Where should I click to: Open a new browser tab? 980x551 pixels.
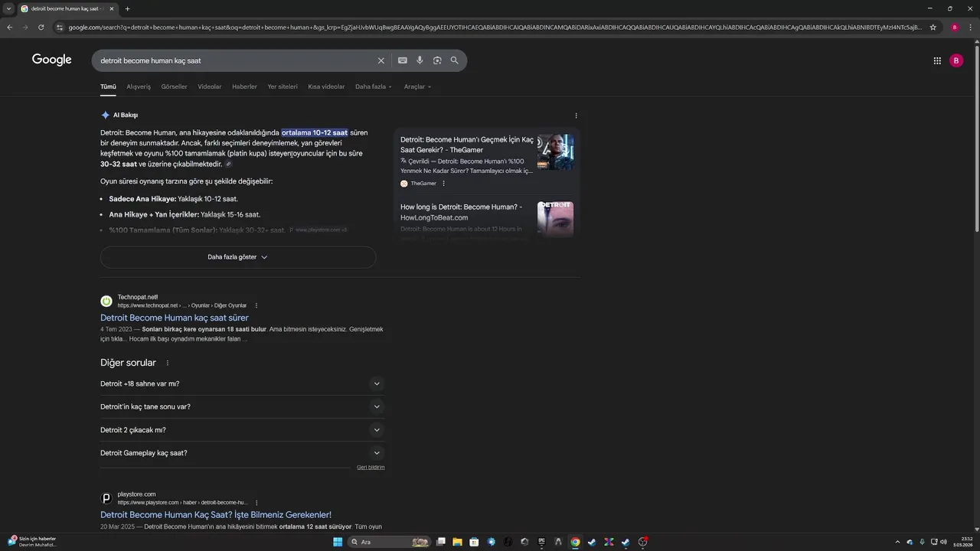(127, 9)
